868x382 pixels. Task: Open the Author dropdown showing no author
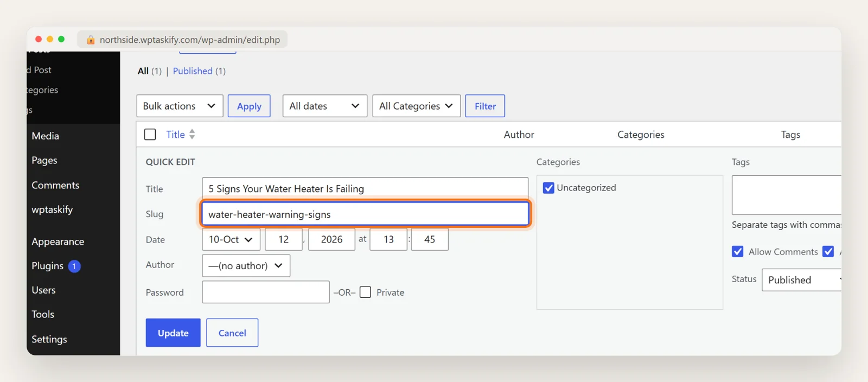tap(246, 266)
